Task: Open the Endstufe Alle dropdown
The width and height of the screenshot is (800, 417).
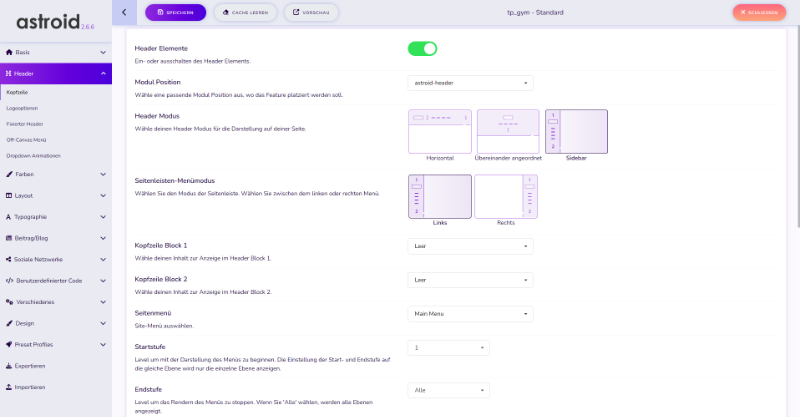Action: [448, 390]
